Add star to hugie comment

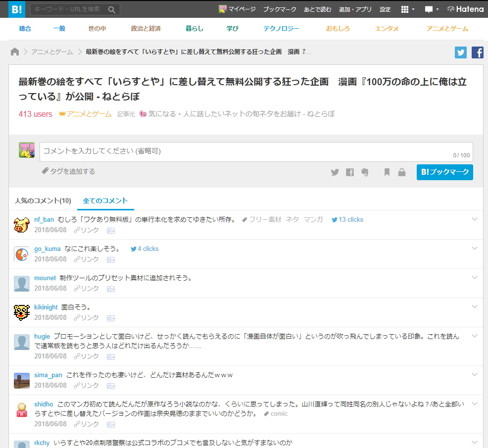[x=111, y=357]
